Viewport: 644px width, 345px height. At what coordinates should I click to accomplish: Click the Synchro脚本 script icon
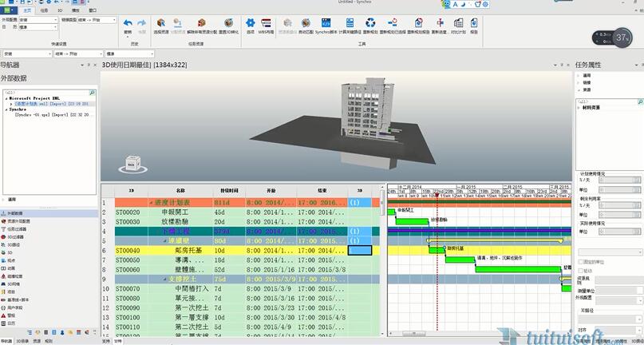click(324, 24)
